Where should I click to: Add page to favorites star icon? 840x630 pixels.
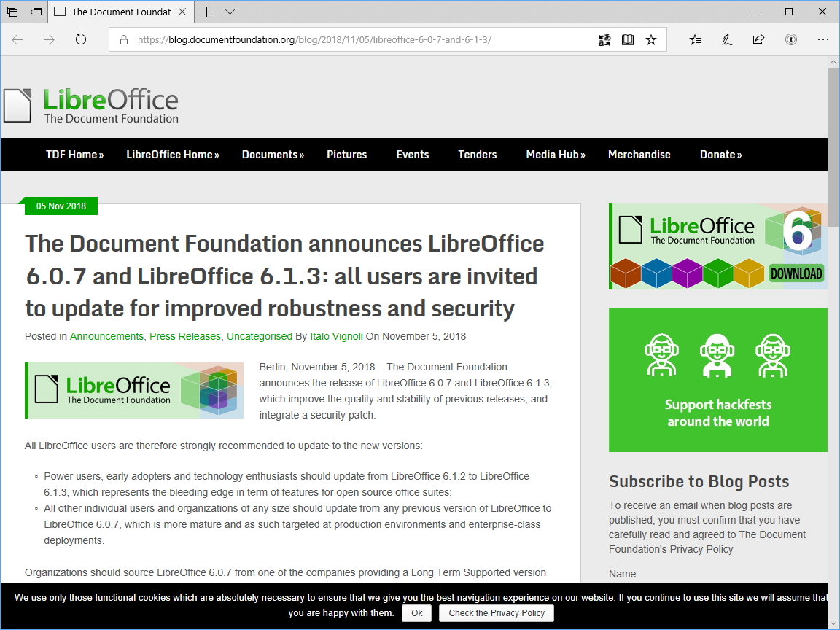651,39
